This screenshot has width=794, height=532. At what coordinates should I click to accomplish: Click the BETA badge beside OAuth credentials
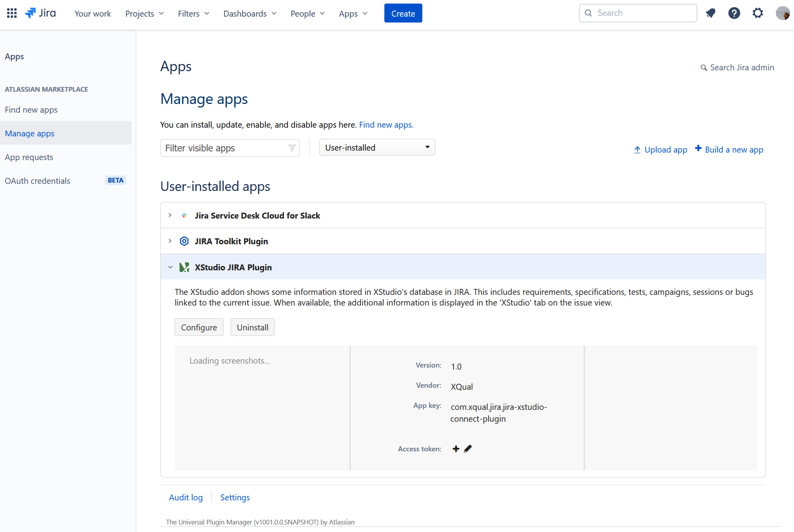(x=115, y=181)
